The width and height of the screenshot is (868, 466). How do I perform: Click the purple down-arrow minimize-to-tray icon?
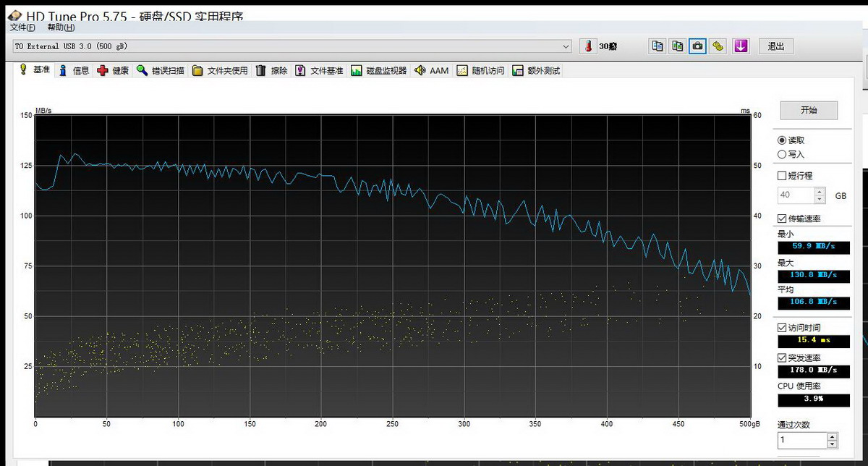[740, 46]
